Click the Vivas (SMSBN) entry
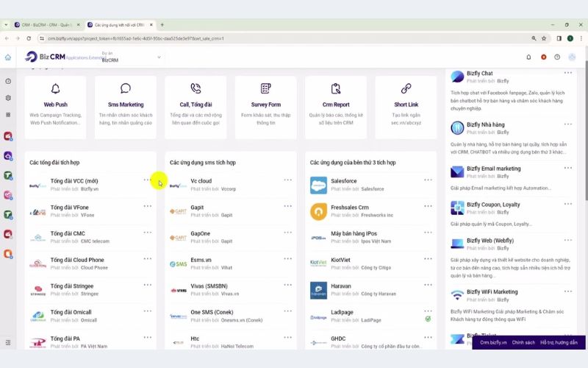This screenshot has width=588, height=368. click(230, 290)
